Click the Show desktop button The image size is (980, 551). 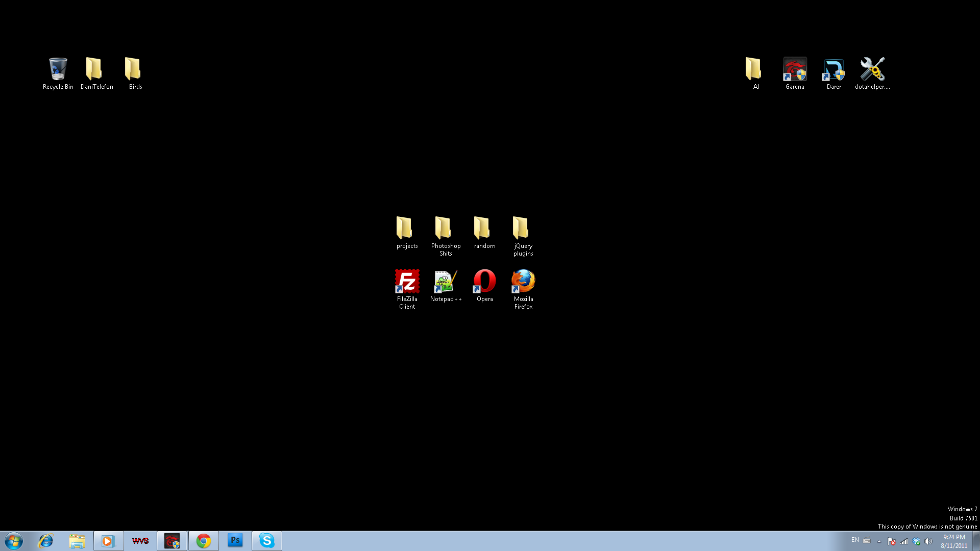pyautogui.click(x=976, y=541)
